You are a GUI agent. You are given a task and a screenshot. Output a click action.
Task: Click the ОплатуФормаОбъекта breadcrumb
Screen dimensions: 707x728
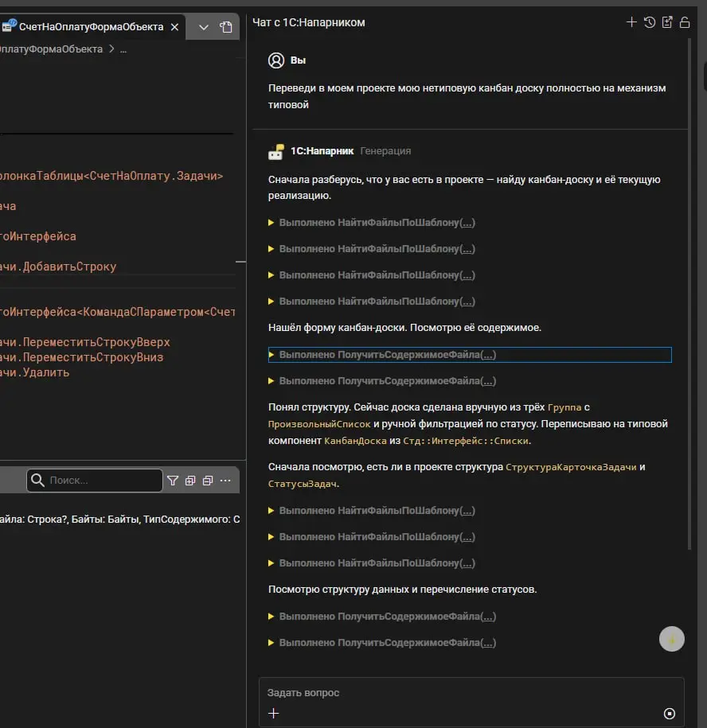[51, 49]
